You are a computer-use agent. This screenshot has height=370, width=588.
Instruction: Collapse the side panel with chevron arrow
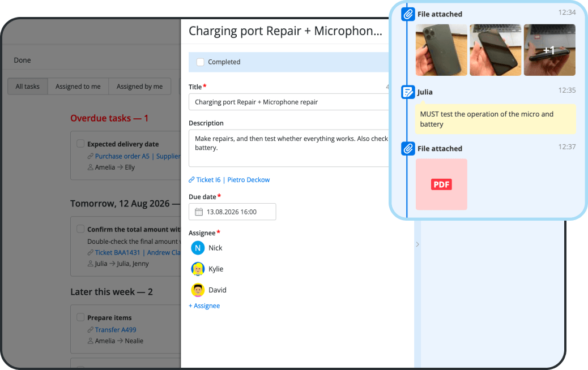(x=417, y=244)
